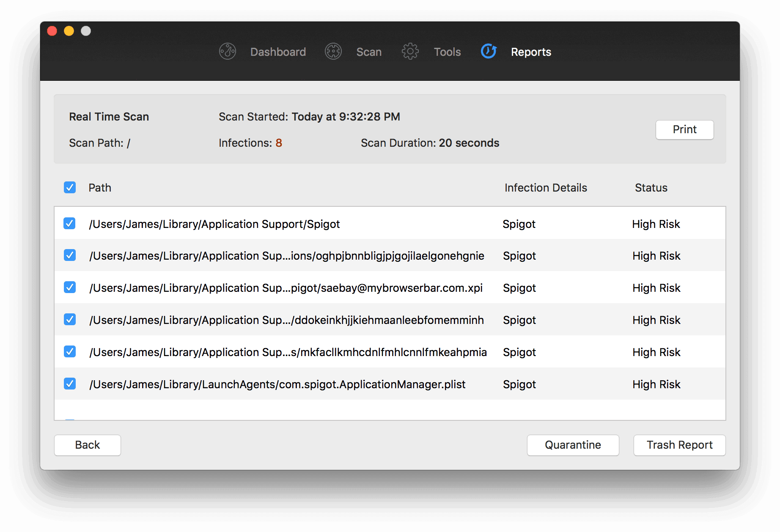Select the mkfacllkmhcdnlfmhlcnnlfmkeahpmia path row
Image resolution: width=780 pixels, height=532 pixels.
[x=288, y=352]
